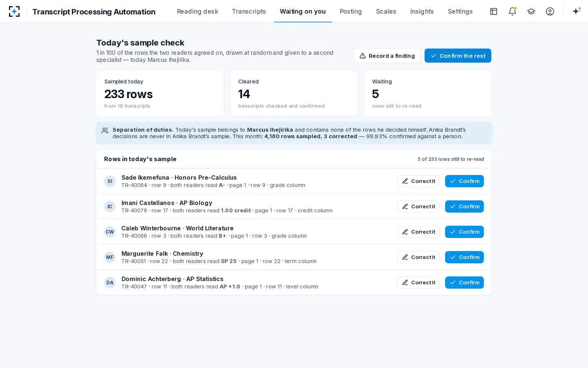Click the IC avatar for Imani Castellanos

tap(110, 206)
